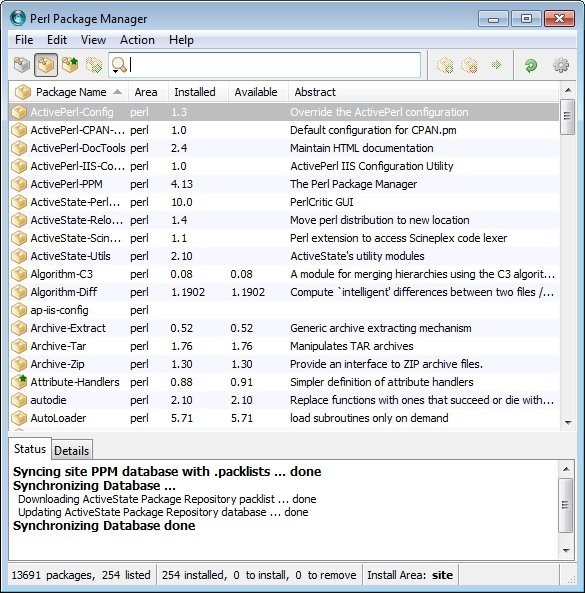
Task: Click the View all packages toolbar icon
Action: (22, 65)
